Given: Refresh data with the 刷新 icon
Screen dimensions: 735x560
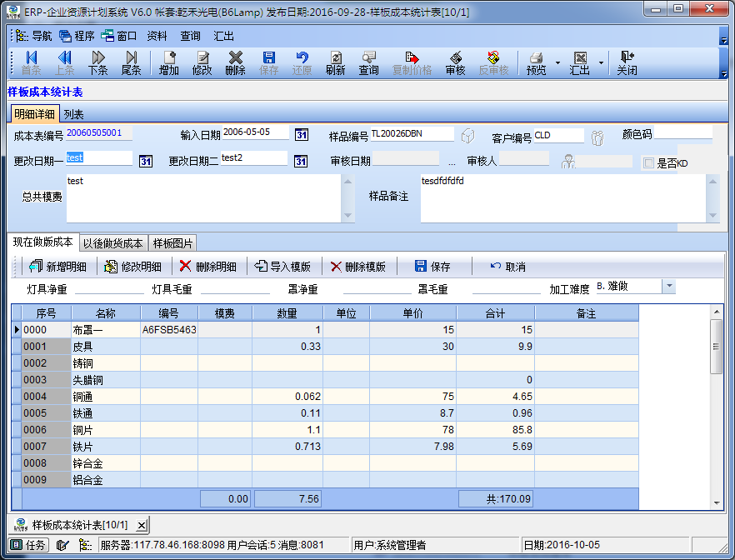Looking at the screenshot, I should point(336,62).
